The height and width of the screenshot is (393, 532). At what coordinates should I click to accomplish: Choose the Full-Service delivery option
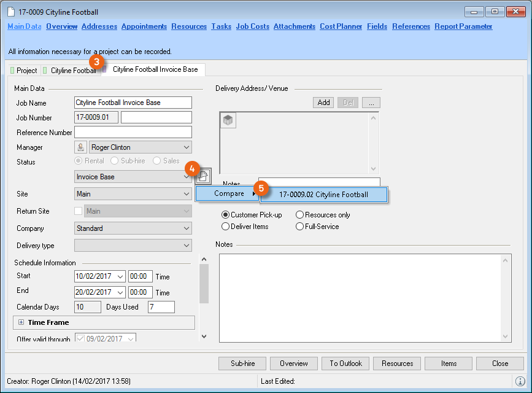(299, 227)
